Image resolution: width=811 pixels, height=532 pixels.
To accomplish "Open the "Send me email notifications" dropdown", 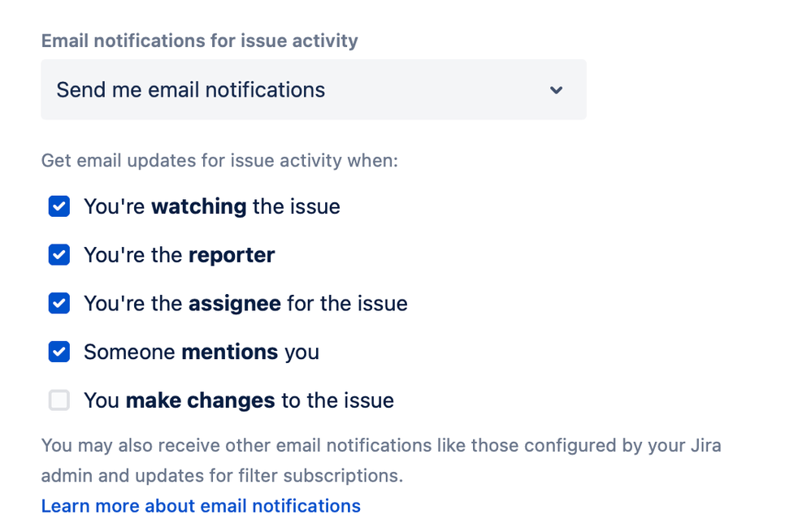I will point(313,89).
